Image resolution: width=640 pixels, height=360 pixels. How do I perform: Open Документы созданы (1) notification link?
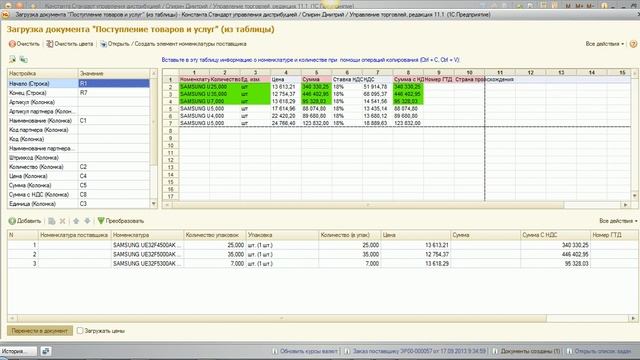[x=527, y=351]
